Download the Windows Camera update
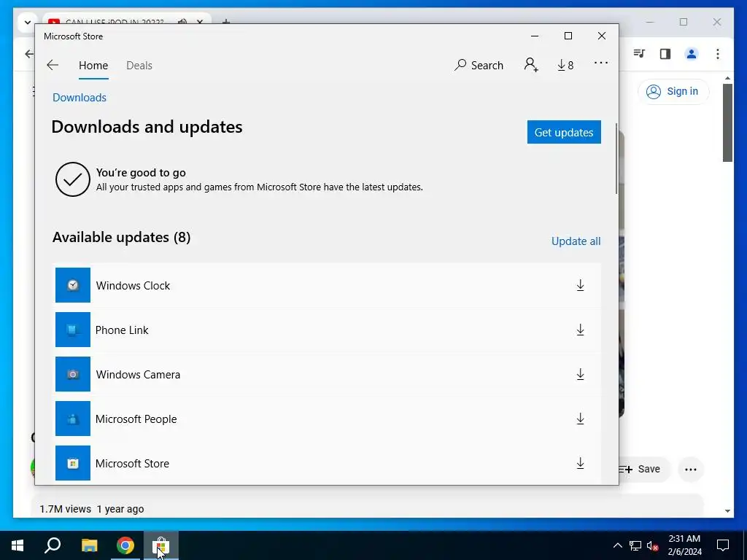 pyautogui.click(x=580, y=374)
